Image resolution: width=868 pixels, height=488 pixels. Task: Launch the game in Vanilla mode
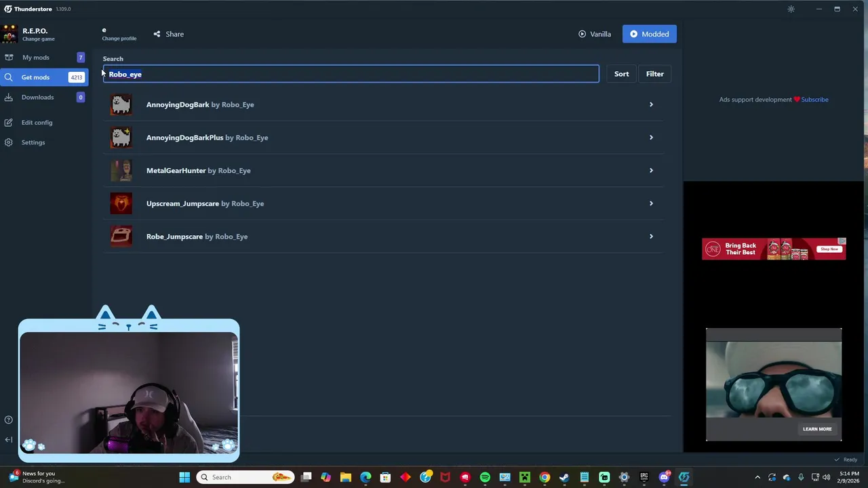tap(595, 34)
